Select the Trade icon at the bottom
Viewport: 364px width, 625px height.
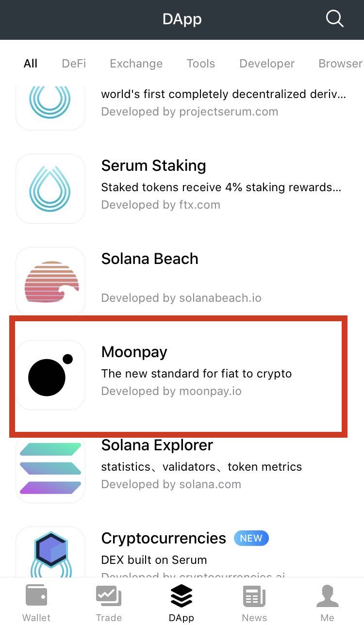[x=109, y=602]
